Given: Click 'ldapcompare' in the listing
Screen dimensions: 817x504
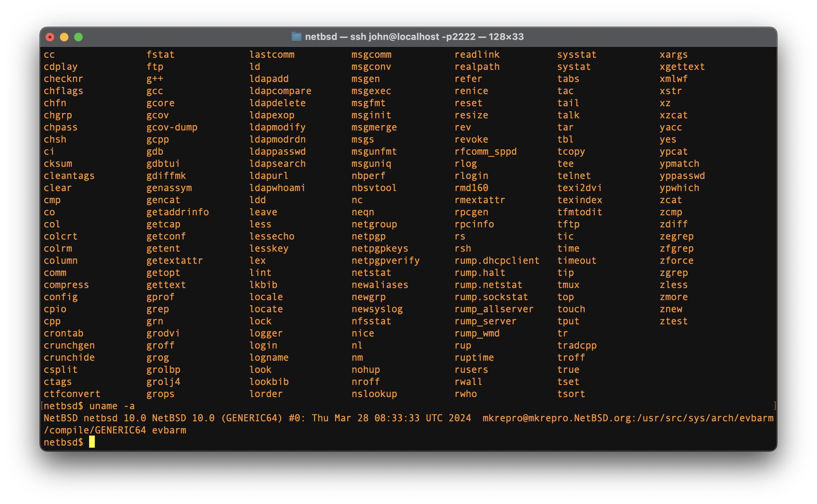Looking at the screenshot, I should coord(281,91).
